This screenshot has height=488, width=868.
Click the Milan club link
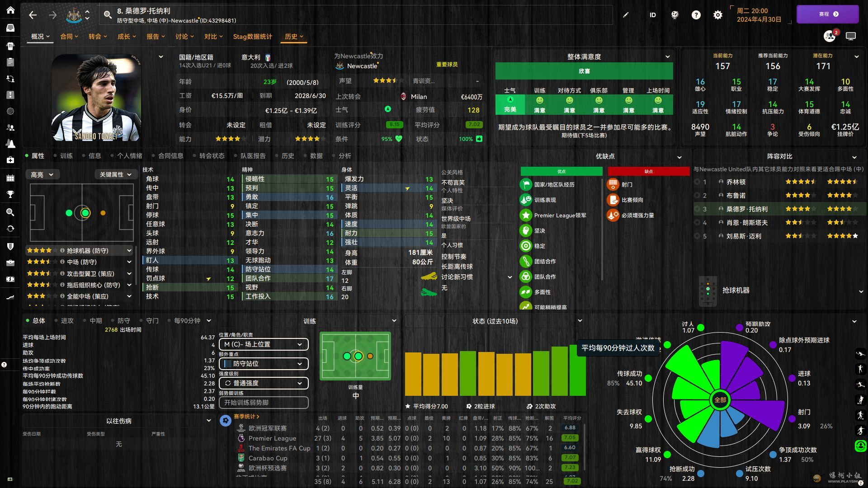click(419, 97)
